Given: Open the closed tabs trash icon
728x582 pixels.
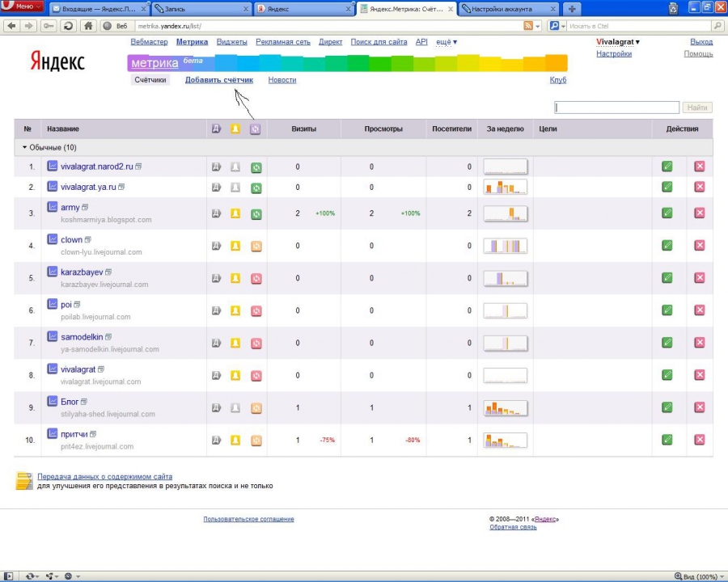Looking at the screenshot, I should pos(674,8).
